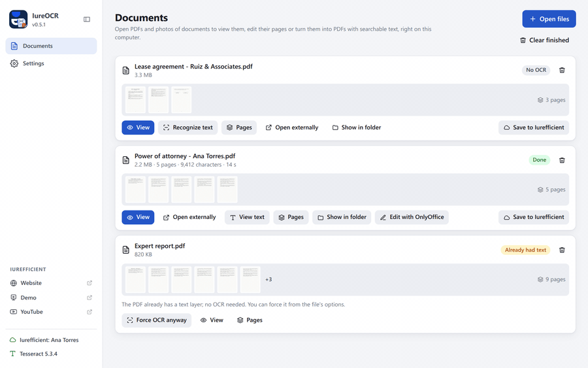
Task: Select first page thumbnail of Lease agreement
Action: (x=135, y=100)
